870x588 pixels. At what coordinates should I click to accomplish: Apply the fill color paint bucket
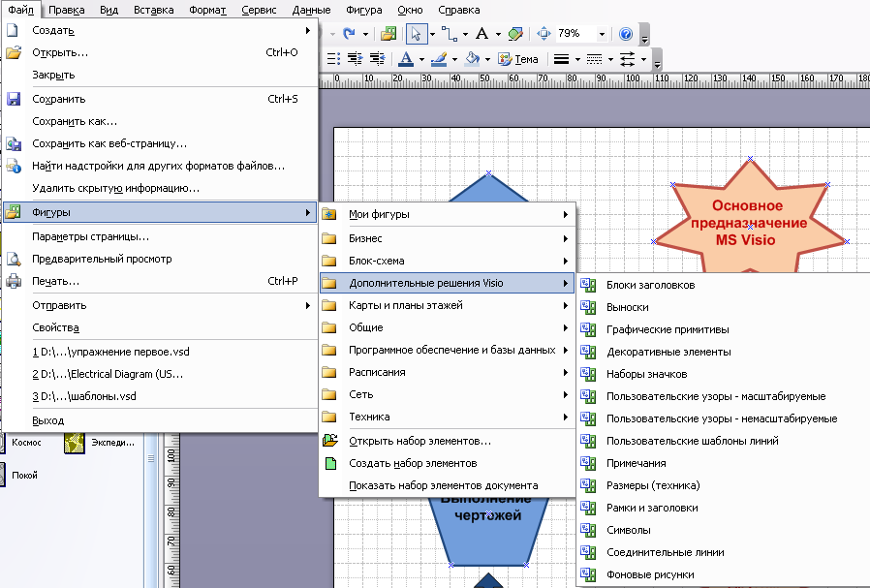click(x=472, y=59)
